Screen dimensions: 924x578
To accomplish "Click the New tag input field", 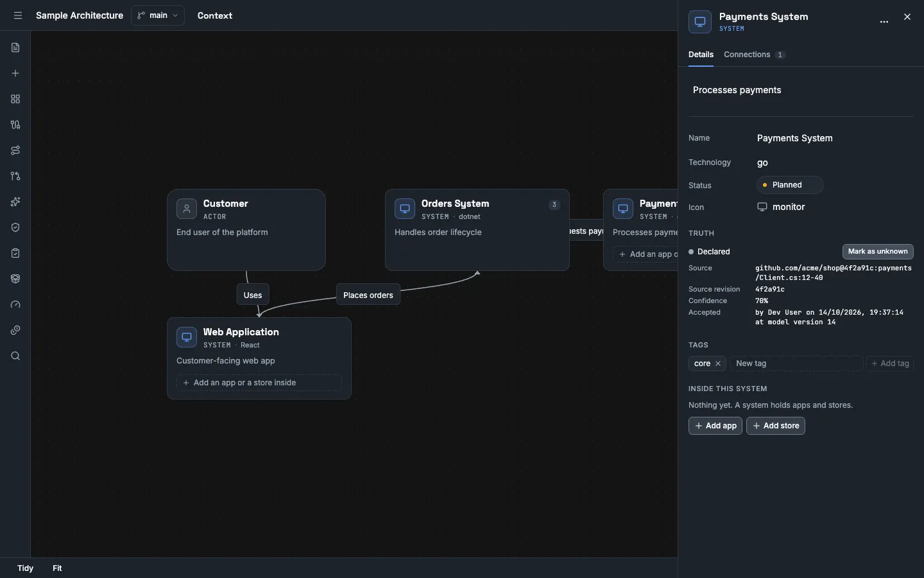I will point(796,363).
